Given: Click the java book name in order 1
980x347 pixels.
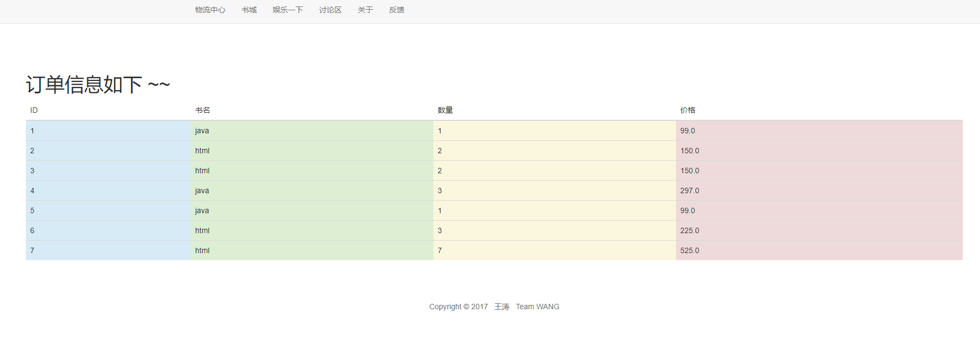Looking at the screenshot, I should coord(202,131).
